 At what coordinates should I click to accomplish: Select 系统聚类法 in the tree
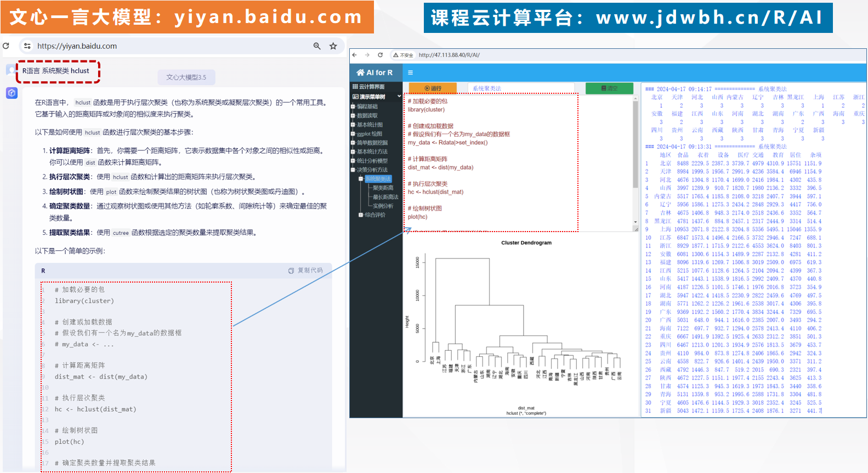coord(378,179)
